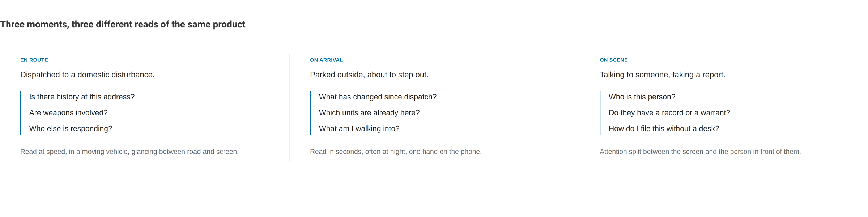This screenshot has height=217, width=868.
Task: Click 'What has changed since dispatch?'
Action: click(x=378, y=97)
